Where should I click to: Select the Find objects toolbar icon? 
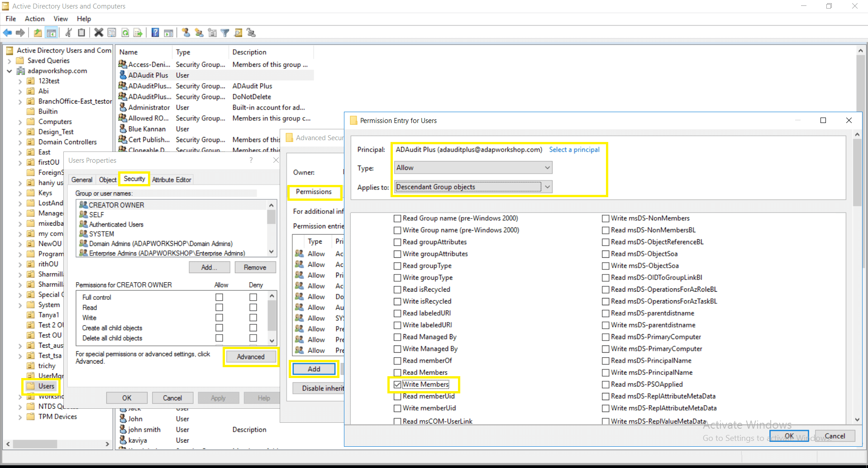tap(238, 33)
